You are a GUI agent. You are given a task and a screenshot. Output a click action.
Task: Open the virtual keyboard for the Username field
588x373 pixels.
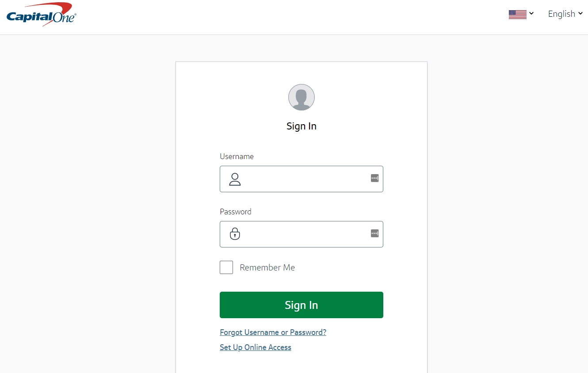click(x=374, y=178)
